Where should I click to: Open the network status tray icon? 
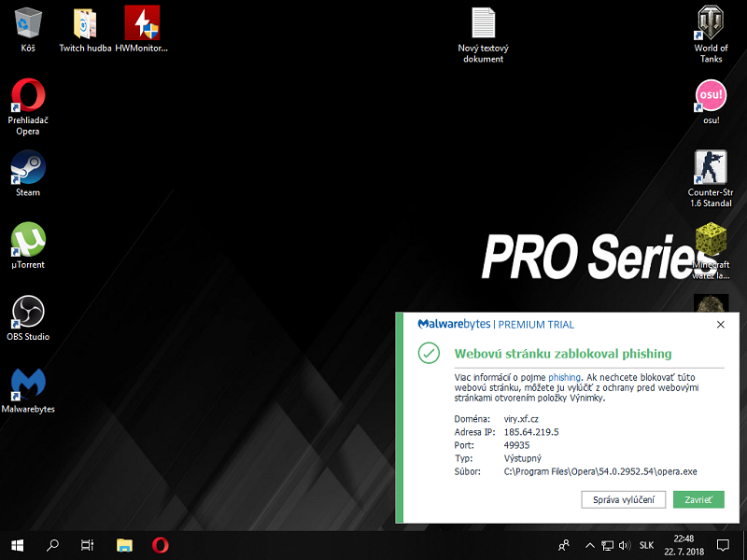point(607,545)
